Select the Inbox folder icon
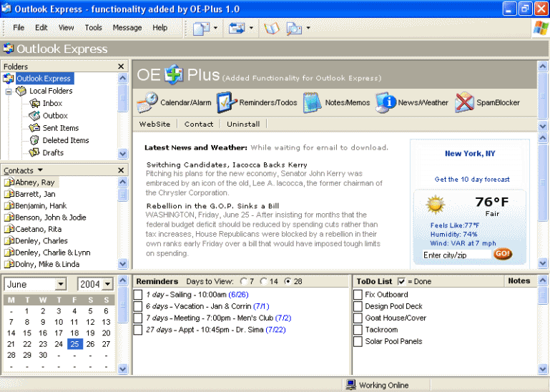 pos(35,103)
